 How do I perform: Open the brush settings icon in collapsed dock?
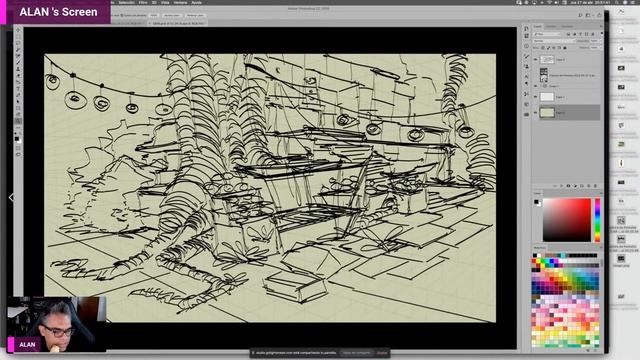(x=526, y=56)
